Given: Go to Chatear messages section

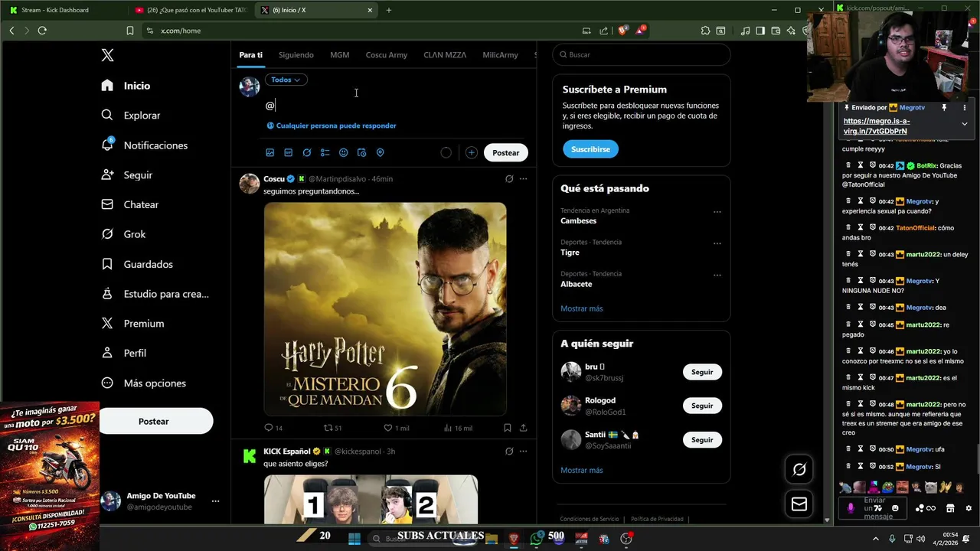Looking at the screenshot, I should click(x=130, y=205).
